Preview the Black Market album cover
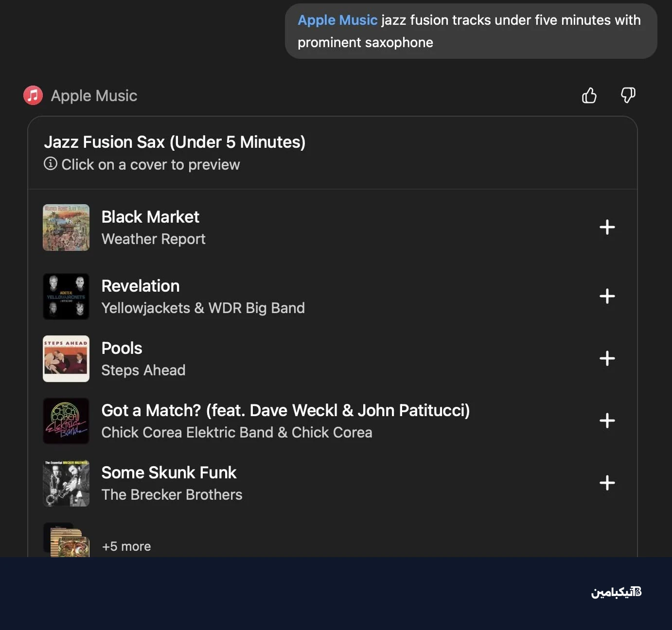 tap(66, 227)
